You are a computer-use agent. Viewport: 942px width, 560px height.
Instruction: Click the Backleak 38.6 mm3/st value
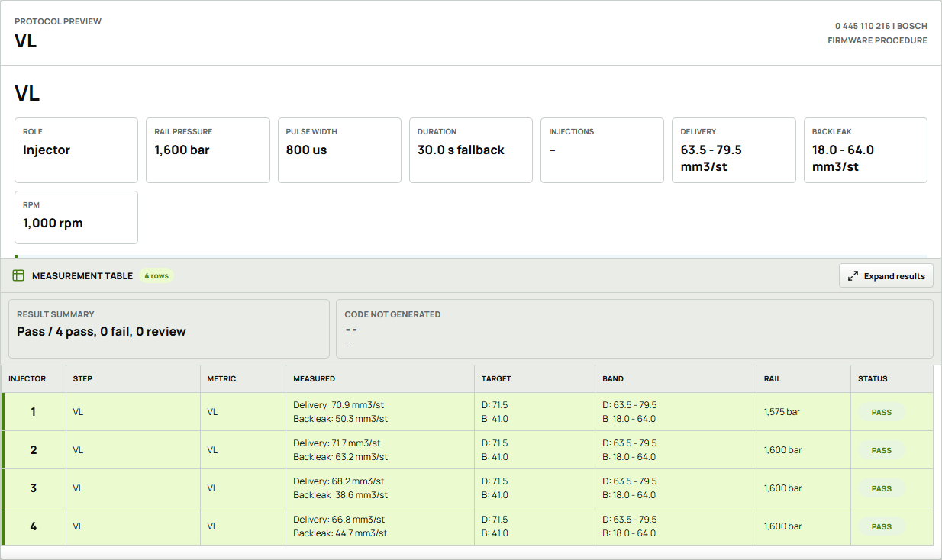340,495
